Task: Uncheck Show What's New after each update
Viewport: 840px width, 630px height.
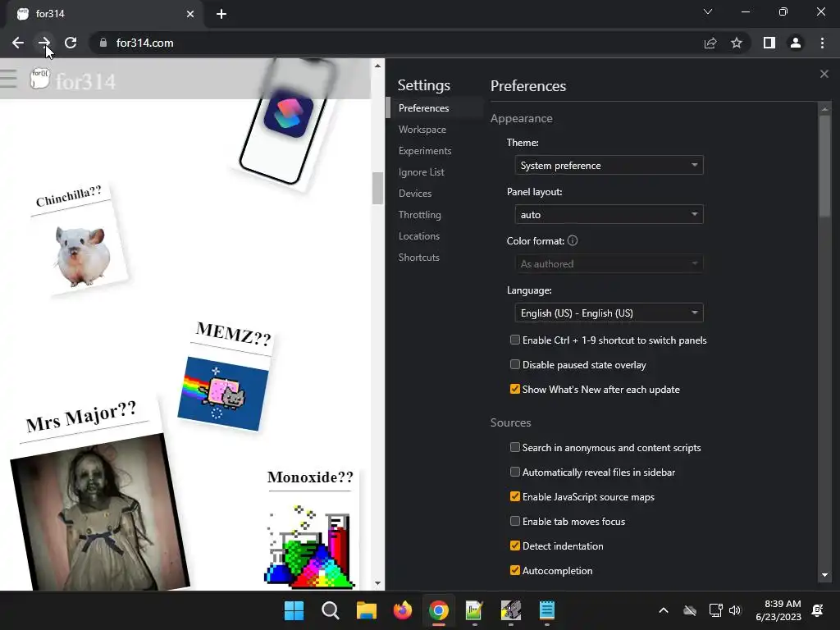Action: click(515, 389)
